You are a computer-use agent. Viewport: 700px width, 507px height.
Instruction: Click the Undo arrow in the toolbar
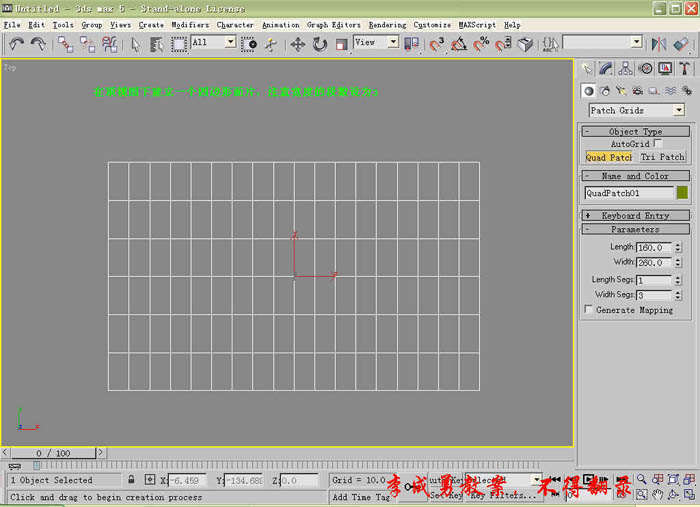pyautogui.click(x=17, y=44)
